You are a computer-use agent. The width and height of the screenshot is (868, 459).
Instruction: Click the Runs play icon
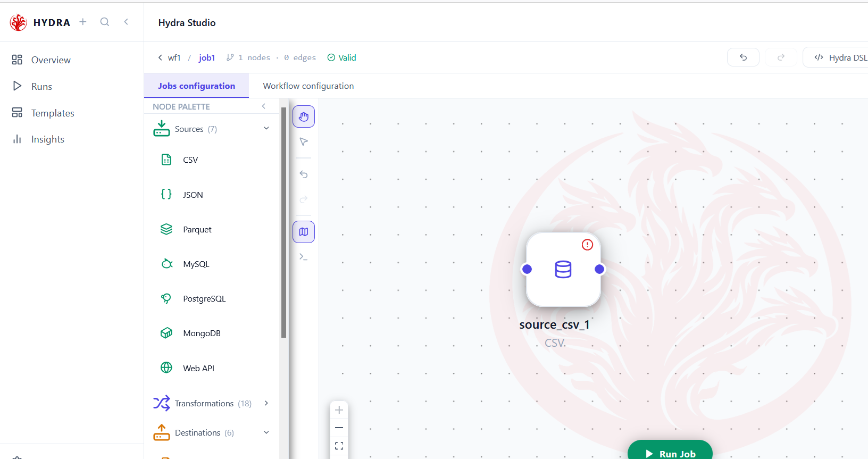(x=17, y=86)
